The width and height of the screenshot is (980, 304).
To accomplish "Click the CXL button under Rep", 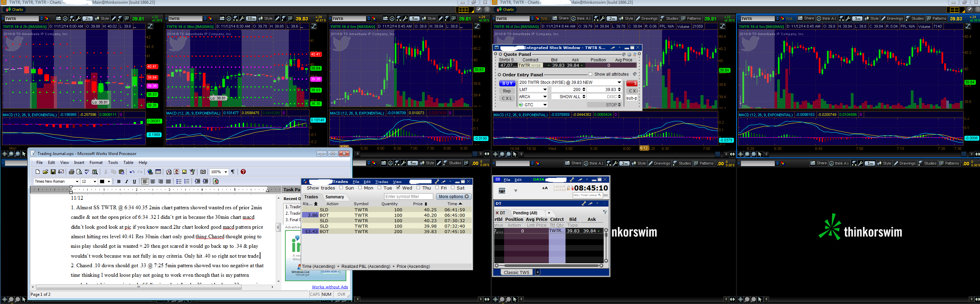I will click(x=507, y=98).
